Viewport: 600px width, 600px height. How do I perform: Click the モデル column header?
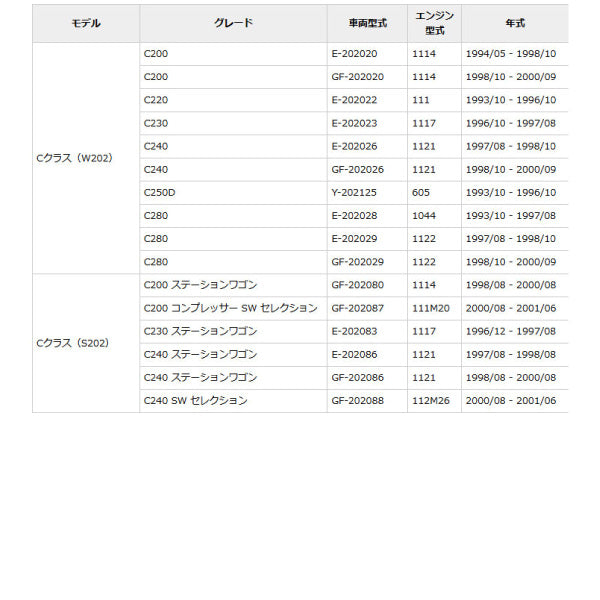point(86,23)
